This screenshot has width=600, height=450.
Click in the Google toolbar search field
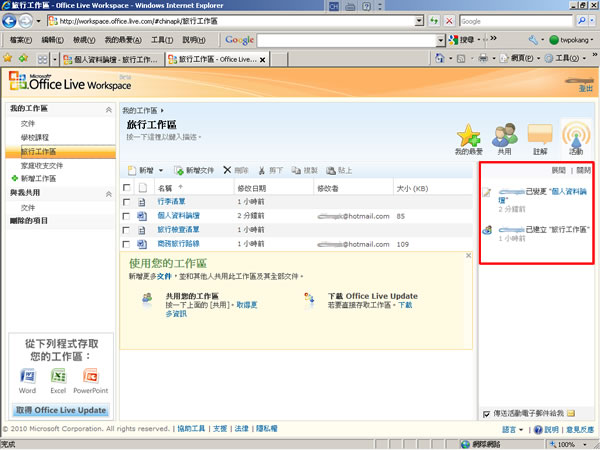click(x=347, y=40)
